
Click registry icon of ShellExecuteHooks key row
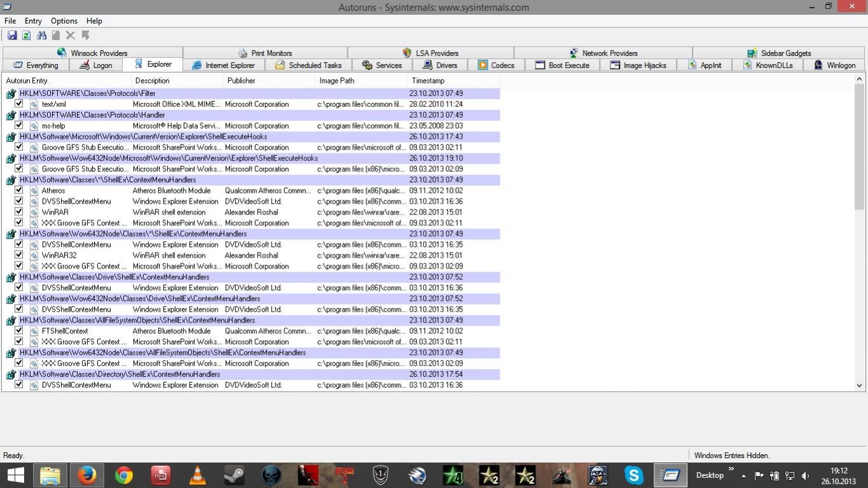(11, 137)
